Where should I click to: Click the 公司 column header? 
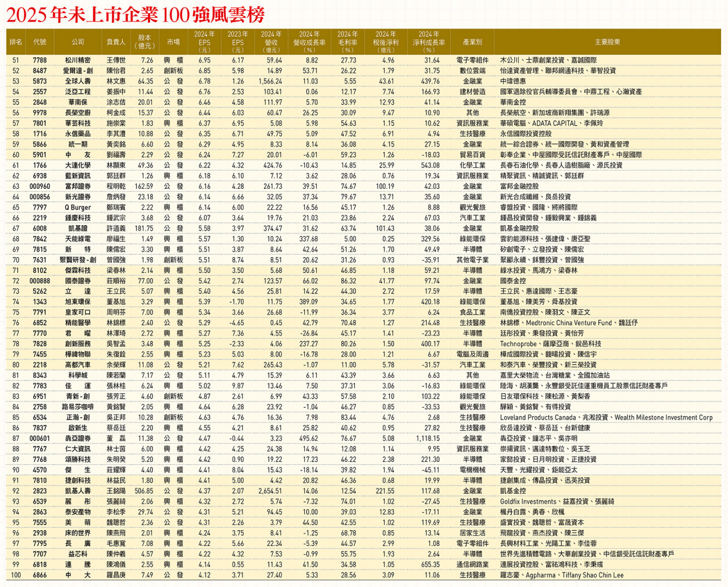(x=78, y=42)
